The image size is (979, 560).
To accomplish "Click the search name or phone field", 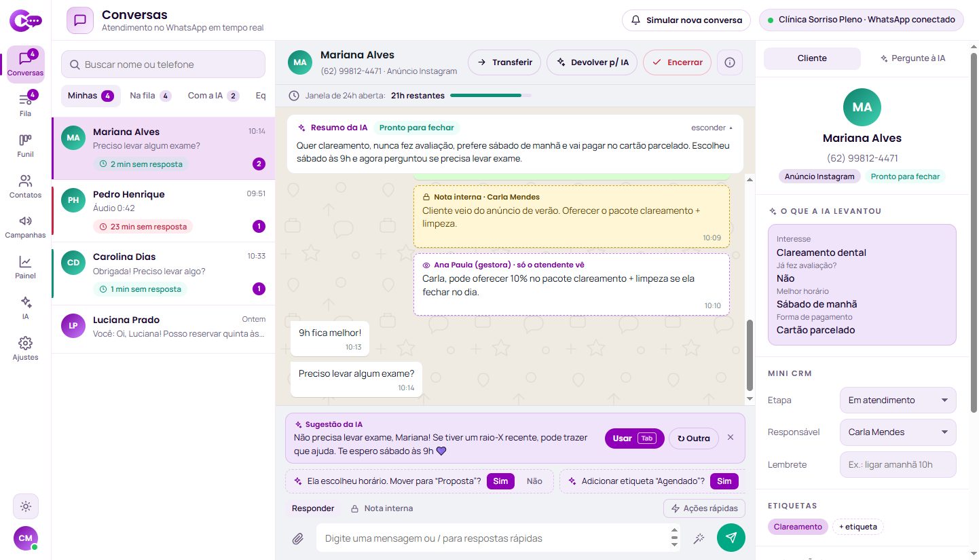I will (x=163, y=64).
